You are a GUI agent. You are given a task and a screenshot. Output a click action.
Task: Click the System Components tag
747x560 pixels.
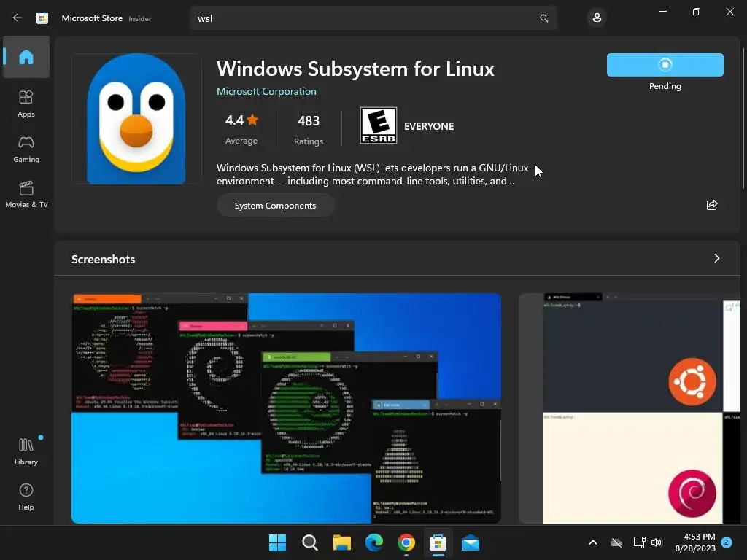click(275, 206)
